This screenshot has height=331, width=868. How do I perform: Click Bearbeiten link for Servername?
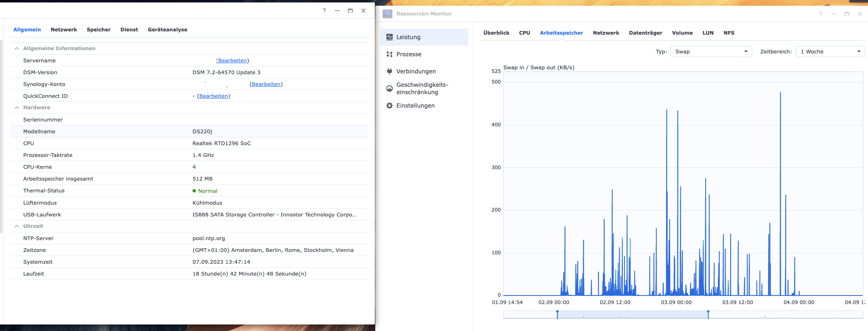232,61
